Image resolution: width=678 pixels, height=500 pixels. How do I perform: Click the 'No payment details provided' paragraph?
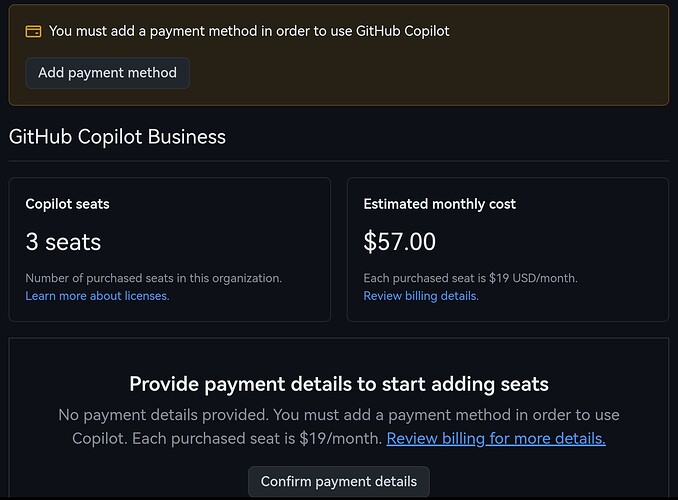[x=339, y=426]
